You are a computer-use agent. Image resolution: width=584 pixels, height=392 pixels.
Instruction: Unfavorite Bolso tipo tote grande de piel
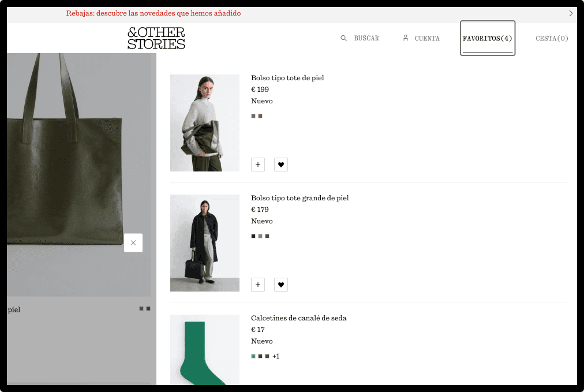pyautogui.click(x=281, y=285)
